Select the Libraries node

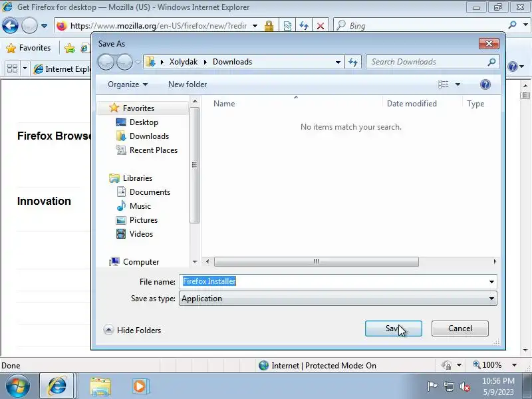click(130, 178)
